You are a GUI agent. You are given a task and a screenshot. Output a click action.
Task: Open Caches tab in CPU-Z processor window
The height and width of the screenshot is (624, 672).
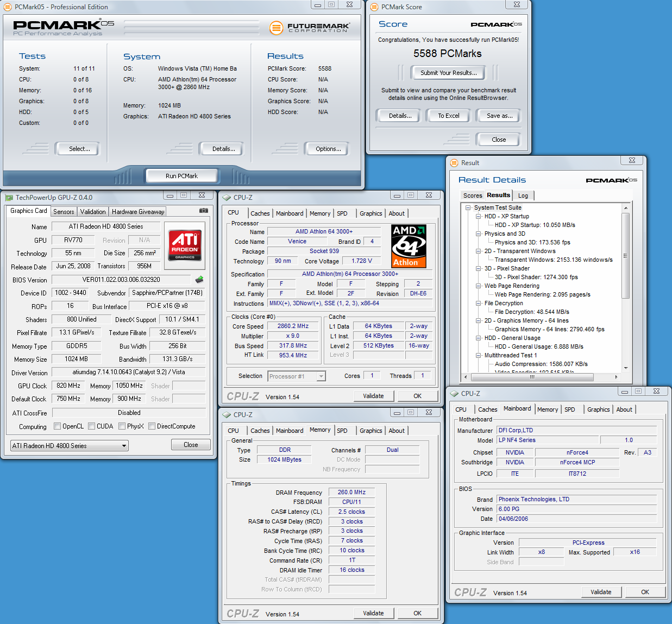pyautogui.click(x=260, y=213)
